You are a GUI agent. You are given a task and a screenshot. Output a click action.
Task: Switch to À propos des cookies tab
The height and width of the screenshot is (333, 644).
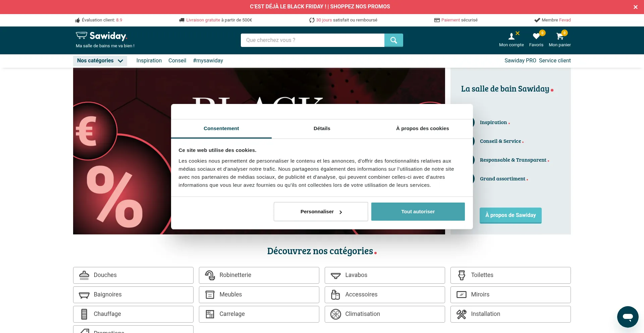point(422,128)
